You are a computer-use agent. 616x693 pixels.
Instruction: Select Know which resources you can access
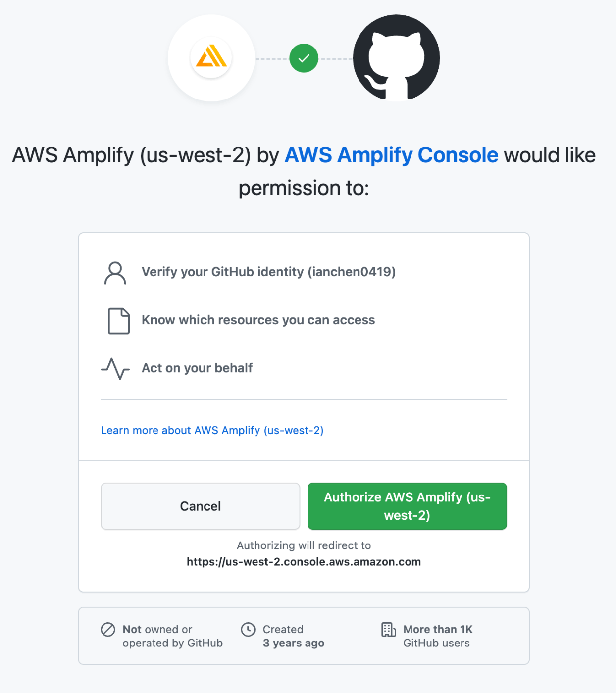(258, 320)
